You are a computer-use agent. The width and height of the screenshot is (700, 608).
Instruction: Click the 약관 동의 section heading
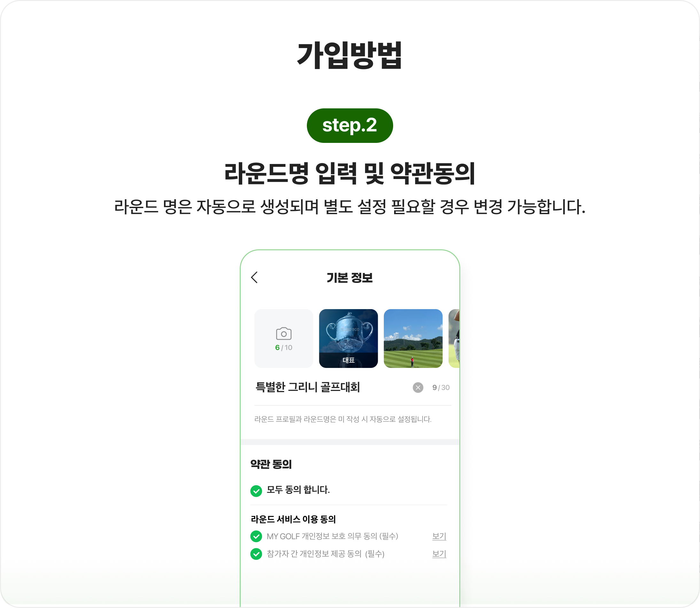(271, 464)
